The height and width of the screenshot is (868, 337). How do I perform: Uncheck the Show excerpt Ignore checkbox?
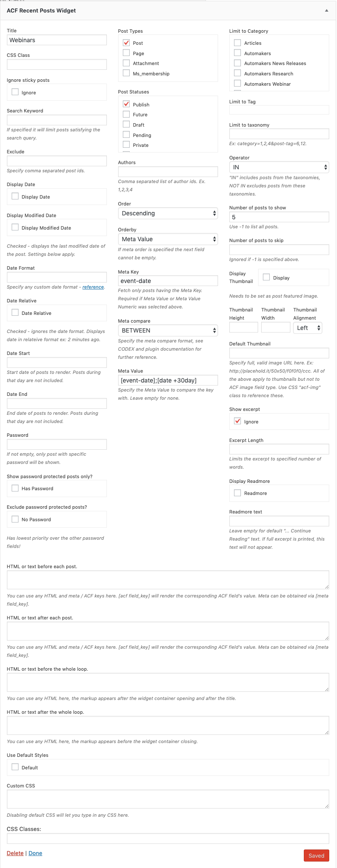click(x=237, y=421)
